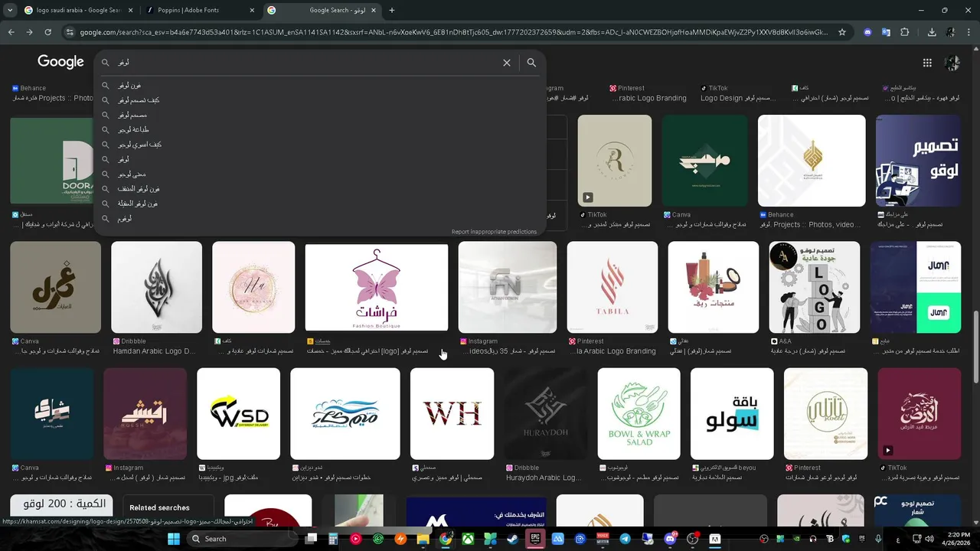Click the address bar URL
This screenshot has height=551, width=980.
point(453,32)
